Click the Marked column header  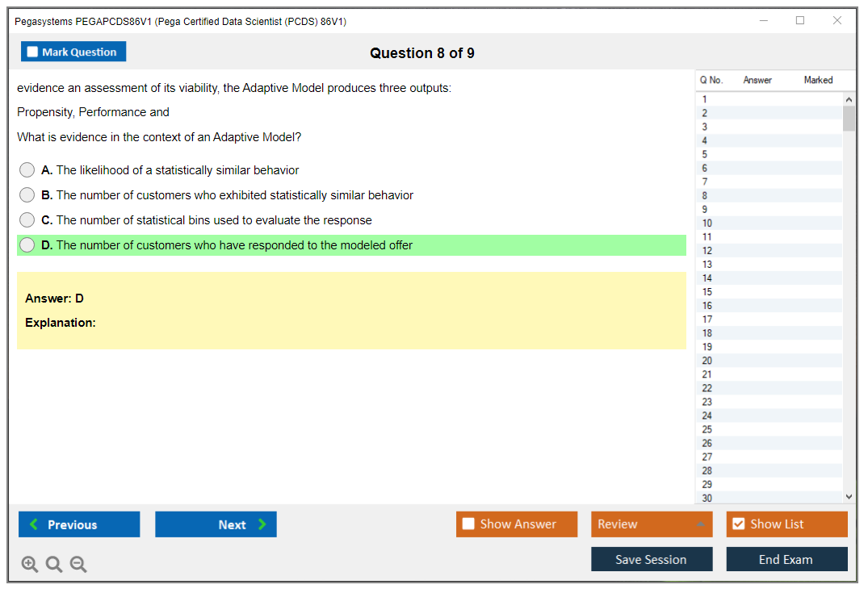pyautogui.click(x=818, y=80)
